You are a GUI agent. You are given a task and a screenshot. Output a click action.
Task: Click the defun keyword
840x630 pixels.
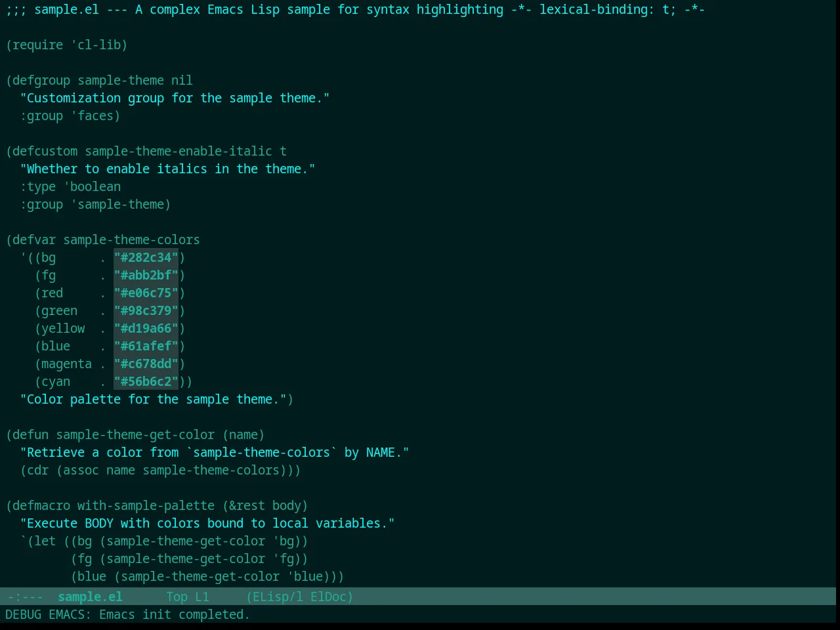pos(30,434)
